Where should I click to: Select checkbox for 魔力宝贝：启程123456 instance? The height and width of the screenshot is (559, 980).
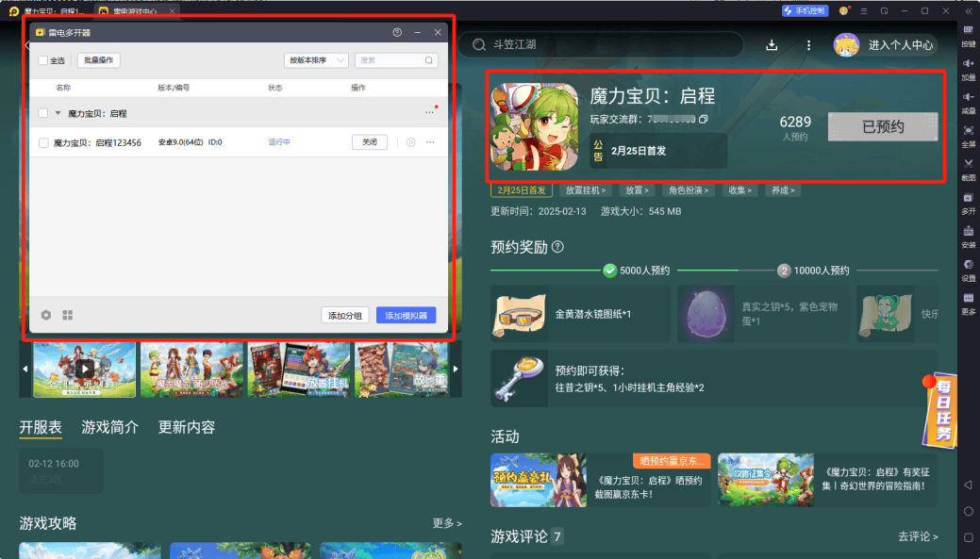click(42, 142)
